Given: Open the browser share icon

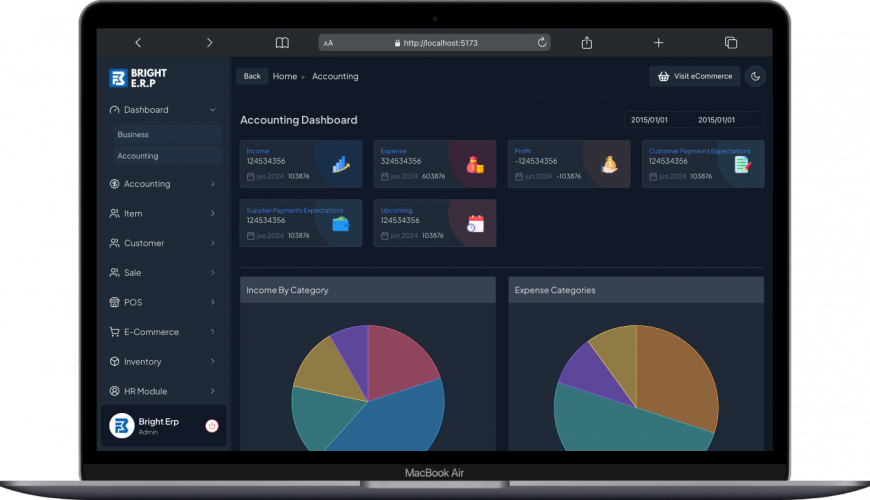Looking at the screenshot, I should [586, 43].
